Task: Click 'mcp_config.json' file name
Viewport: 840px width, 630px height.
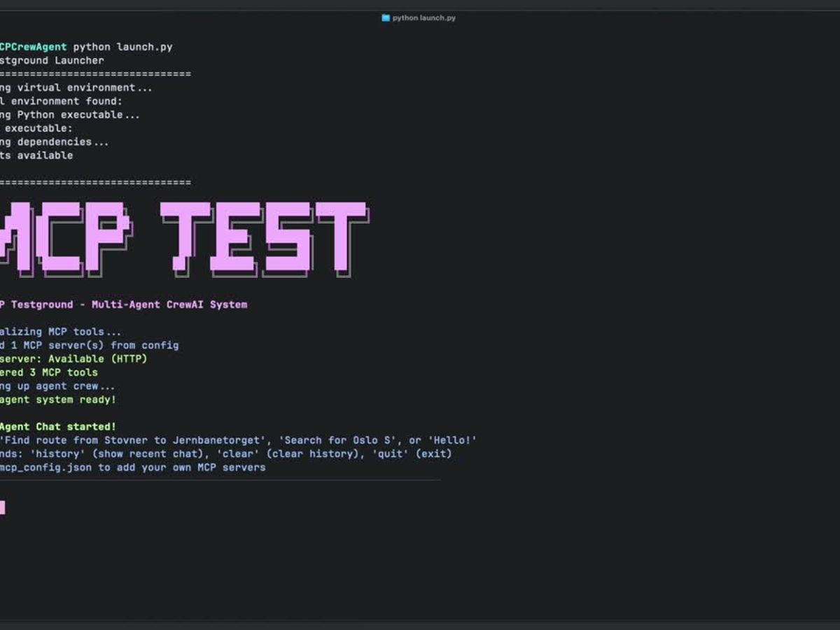Action: [45, 467]
